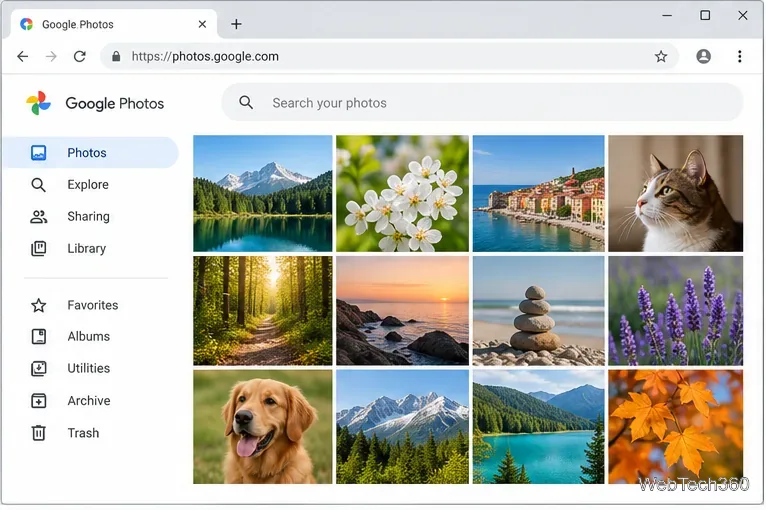This screenshot has width=766, height=510.
Task: Click the Albums icon in sidebar
Action: pyautogui.click(x=39, y=337)
